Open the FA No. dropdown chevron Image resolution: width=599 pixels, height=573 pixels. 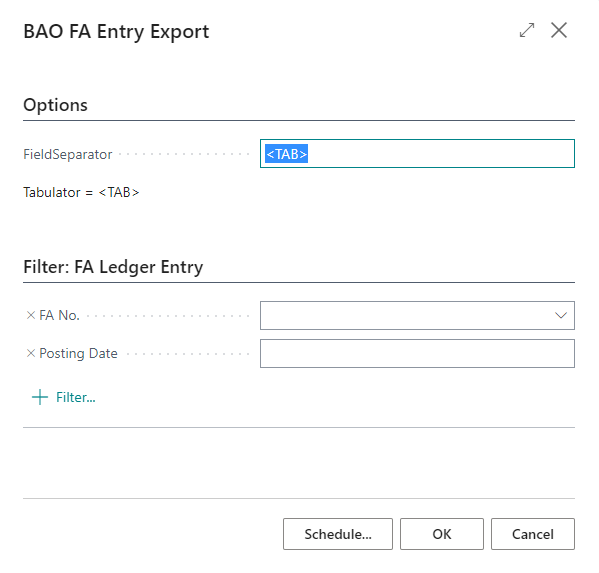pyautogui.click(x=561, y=316)
